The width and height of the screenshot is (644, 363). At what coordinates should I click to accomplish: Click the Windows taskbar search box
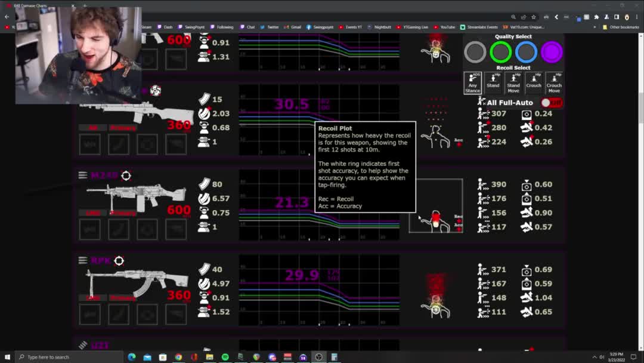tap(66, 357)
